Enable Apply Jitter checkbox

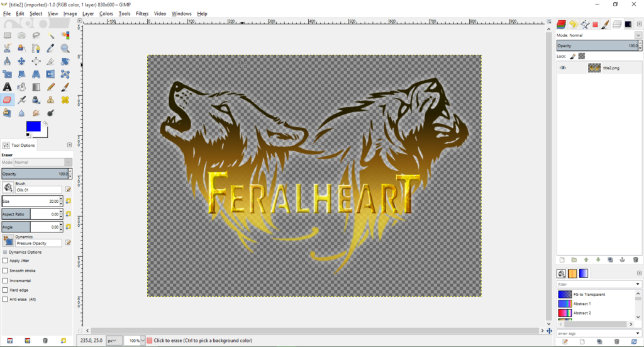(5, 261)
